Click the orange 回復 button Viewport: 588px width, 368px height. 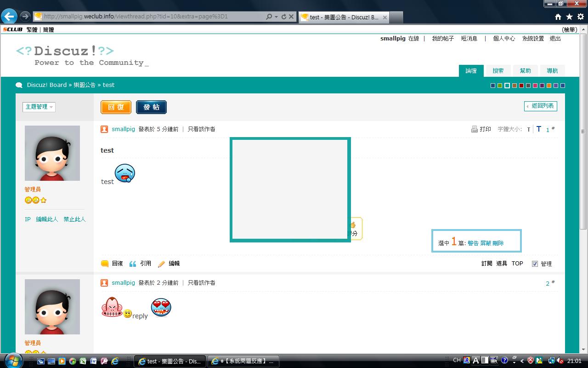tap(116, 107)
